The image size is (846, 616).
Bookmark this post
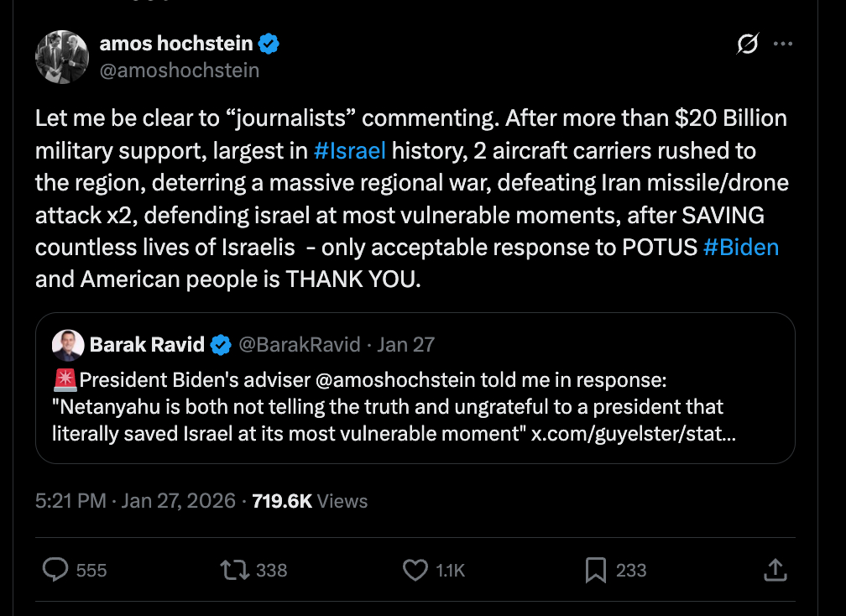tap(595, 571)
